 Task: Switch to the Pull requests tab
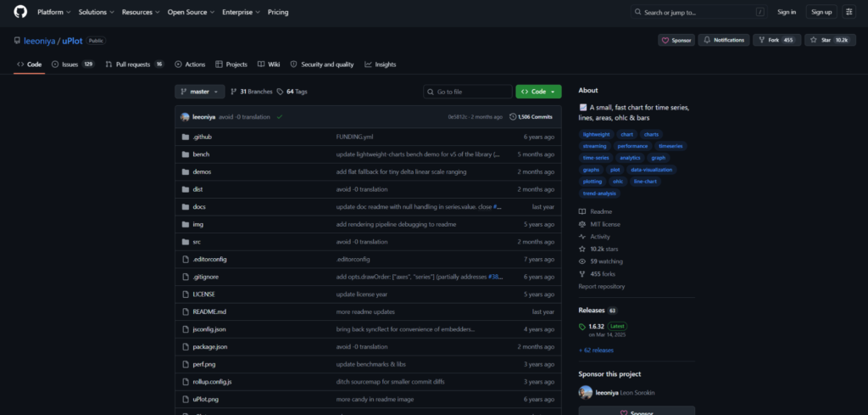135,64
